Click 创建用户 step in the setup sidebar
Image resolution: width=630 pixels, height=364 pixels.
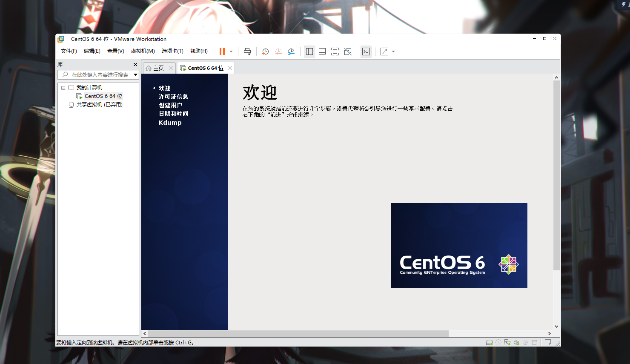coord(170,105)
